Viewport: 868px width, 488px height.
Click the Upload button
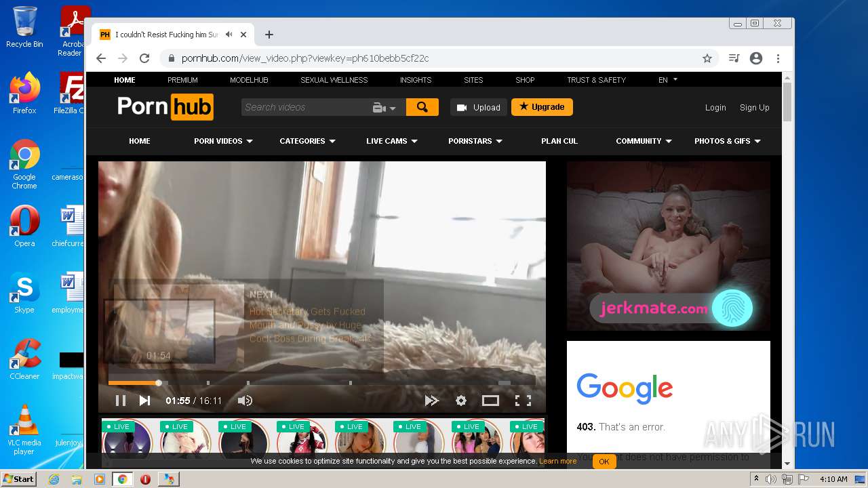479,107
